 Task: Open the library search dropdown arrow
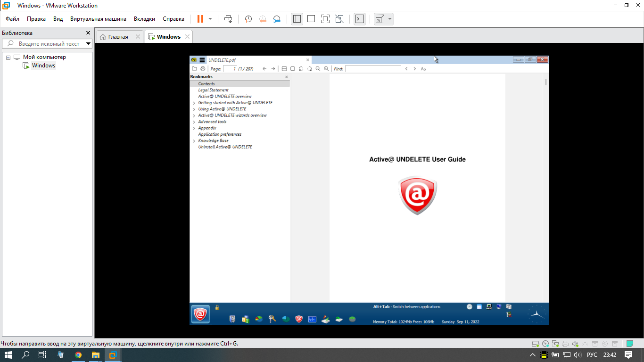[89, 43]
